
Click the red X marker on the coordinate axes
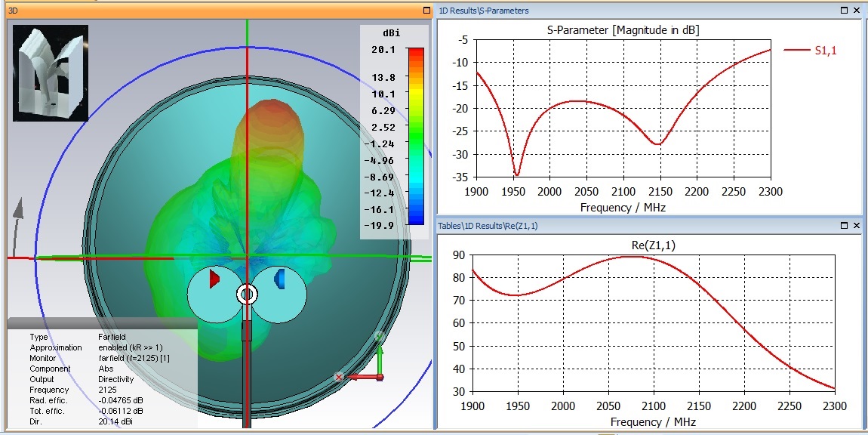pos(339,376)
